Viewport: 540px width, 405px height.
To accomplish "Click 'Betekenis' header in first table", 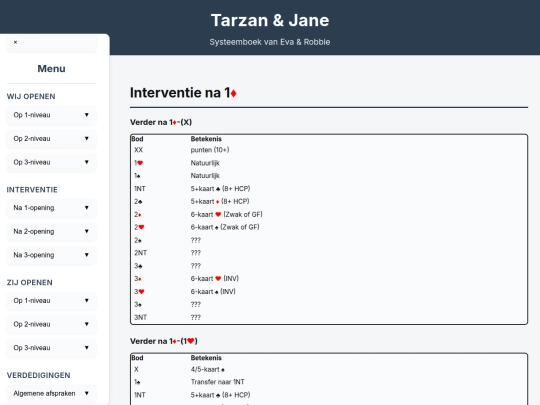I will (206, 139).
